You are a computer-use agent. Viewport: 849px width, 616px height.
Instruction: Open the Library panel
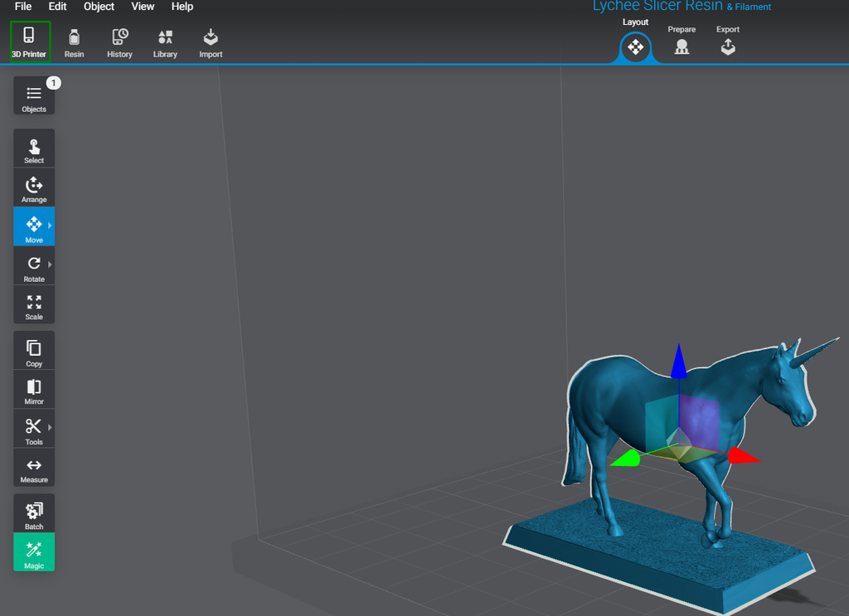tap(164, 41)
